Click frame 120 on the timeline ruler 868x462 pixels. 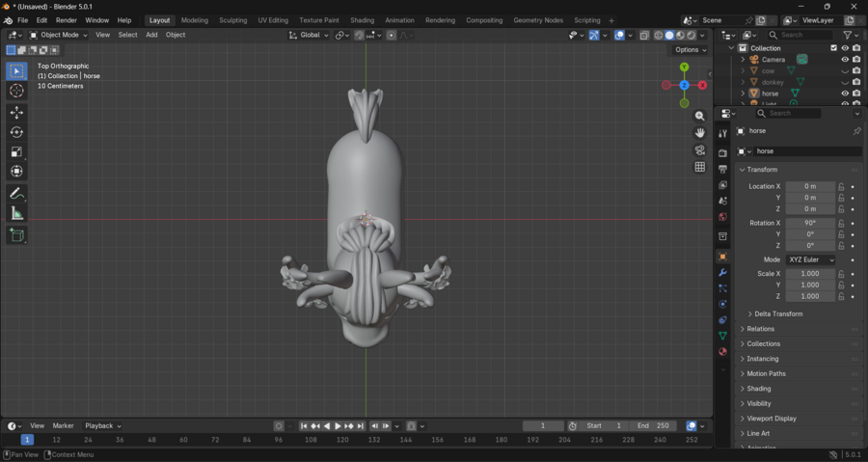pyautogui.click(x=342, y=440)
